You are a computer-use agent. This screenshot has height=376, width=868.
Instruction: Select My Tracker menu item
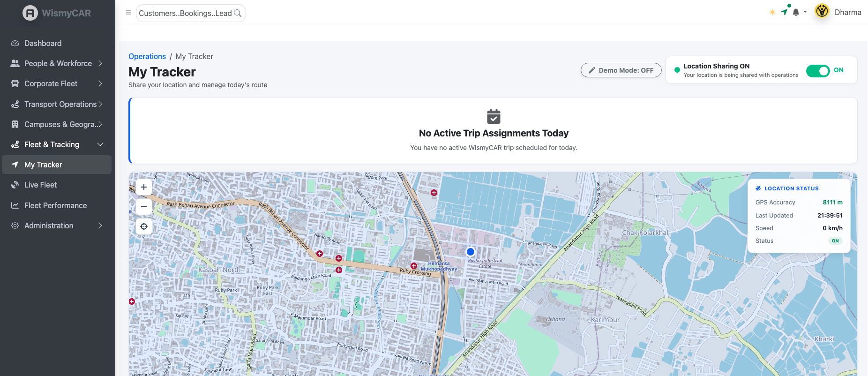pyautogui.click(x=57, y=165)
